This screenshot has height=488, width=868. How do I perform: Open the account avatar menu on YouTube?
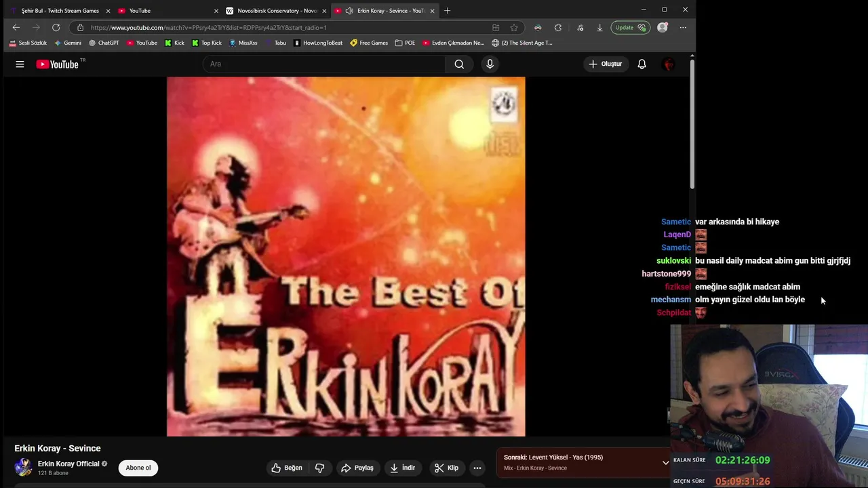tap(669, 64)
